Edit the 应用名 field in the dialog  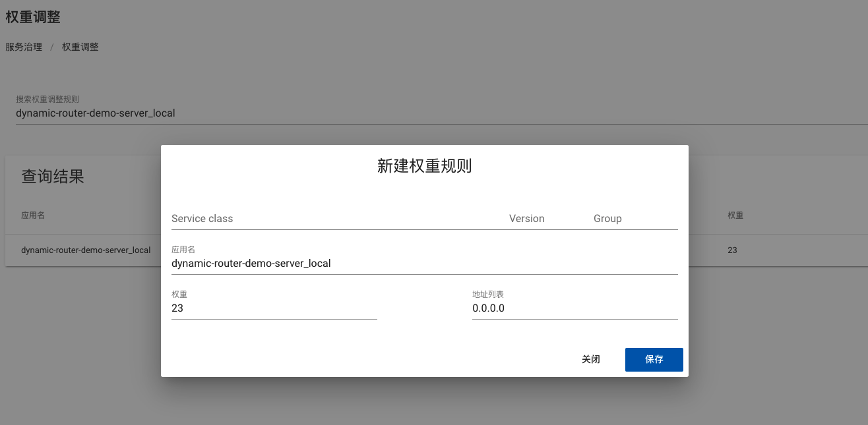click(x=425, y=263)
